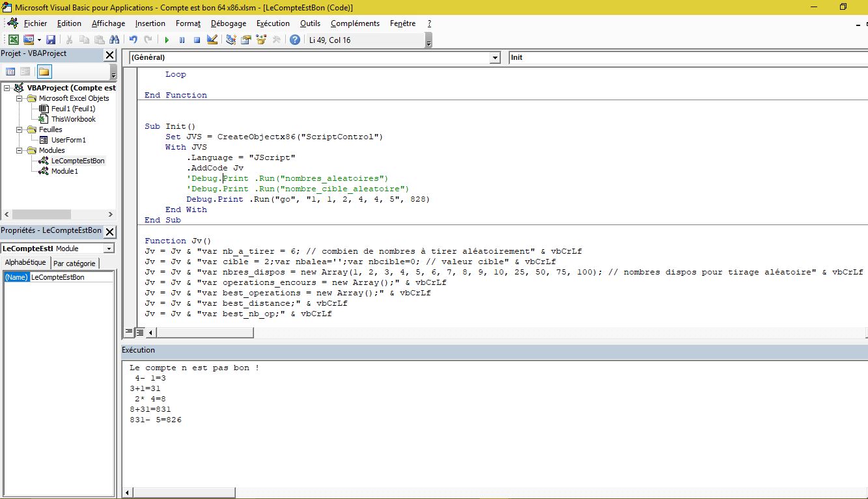The height and width of the screenshot is (499, 868).
Task: Click the Break pause icon
Action: pyautogui.click(x=182, y=40)
